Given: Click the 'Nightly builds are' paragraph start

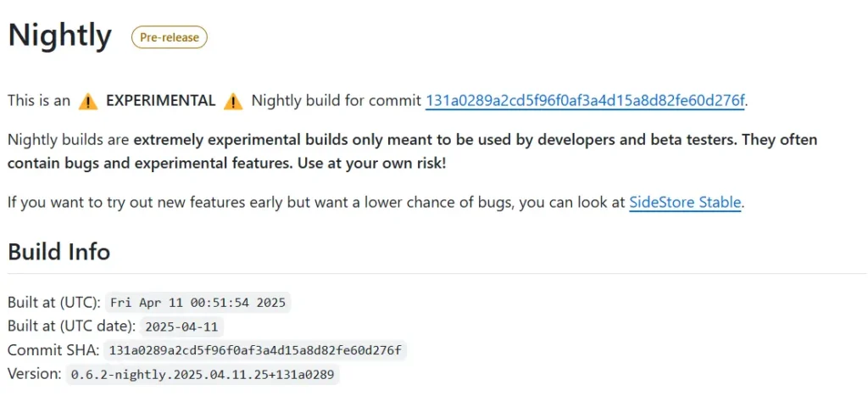Looking at the screenshot, I should point(69,140).
